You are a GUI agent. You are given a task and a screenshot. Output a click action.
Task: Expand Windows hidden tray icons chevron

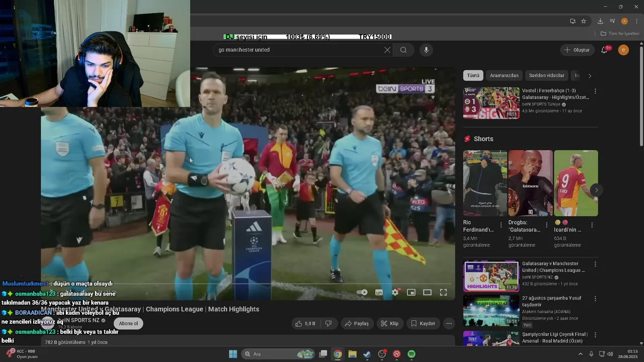pyautogui.click(x=580, y=354)
